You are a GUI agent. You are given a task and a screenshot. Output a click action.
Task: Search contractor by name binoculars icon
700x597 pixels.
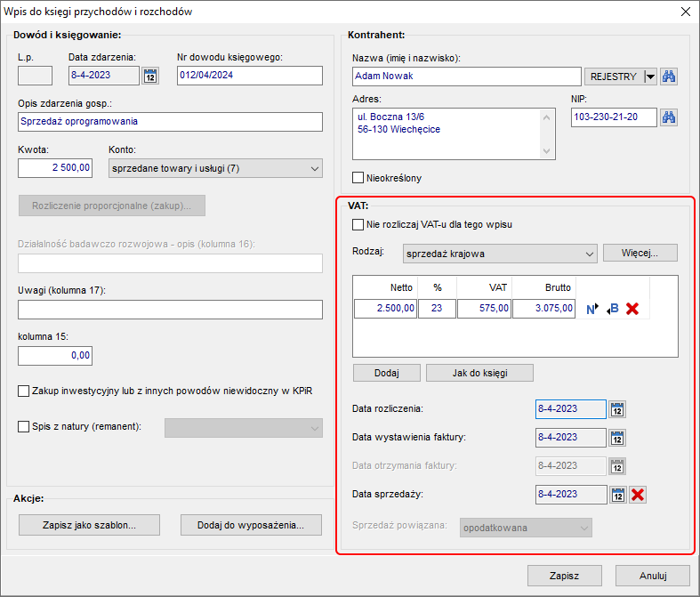coord(669,77)
